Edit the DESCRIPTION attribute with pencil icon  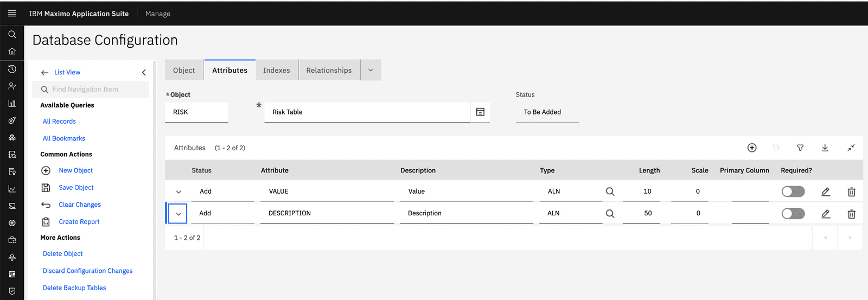826,214
